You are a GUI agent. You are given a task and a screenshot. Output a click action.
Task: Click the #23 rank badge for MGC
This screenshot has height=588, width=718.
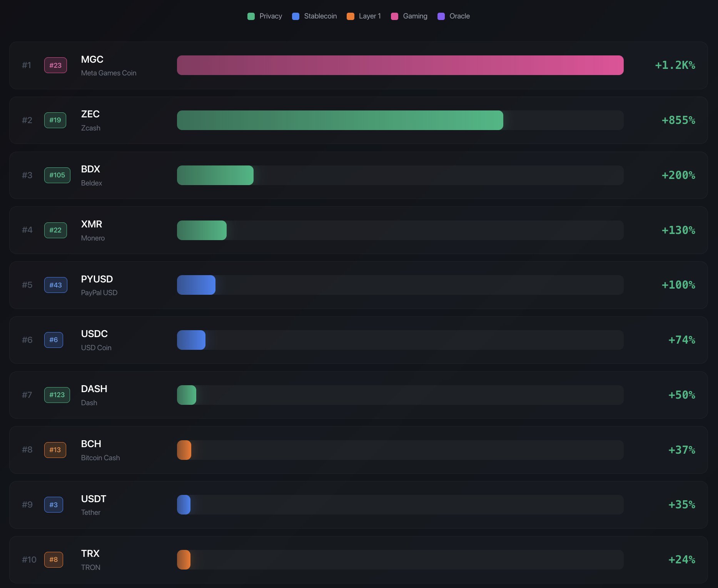click(55, 65)
